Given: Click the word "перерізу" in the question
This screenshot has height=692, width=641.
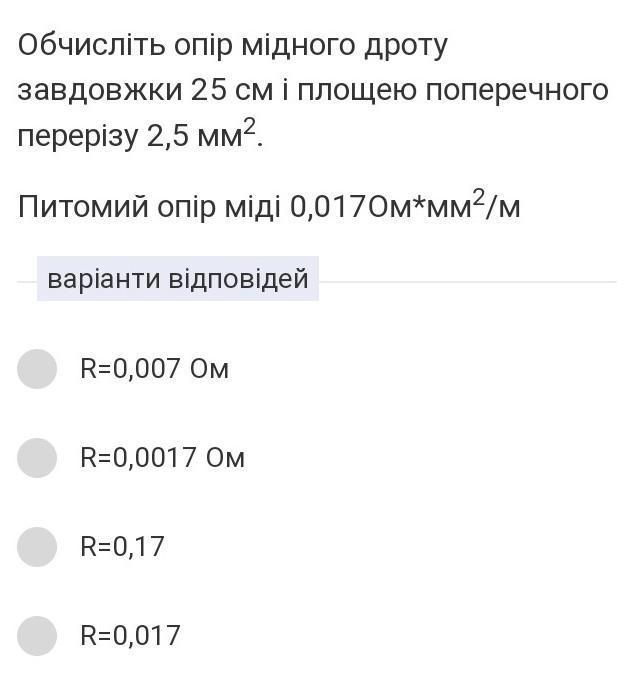Looking at the screenshot, I should click(x=76, y=136).
